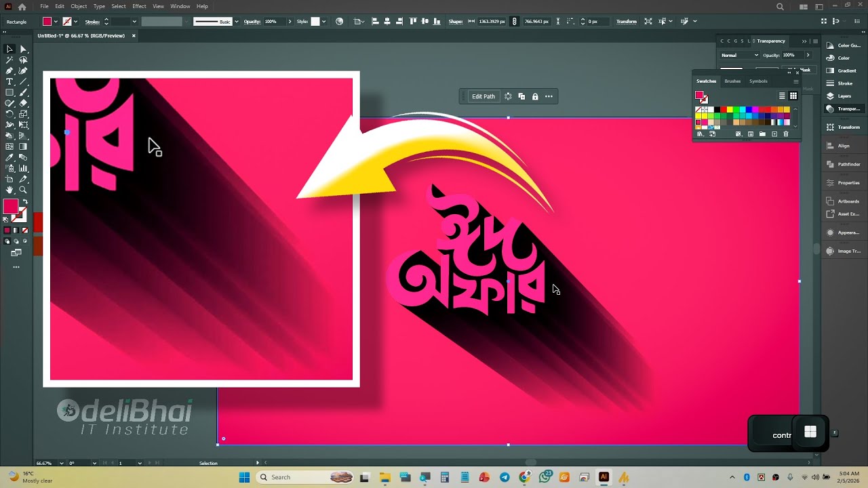
Task: Click the Search icon in top bar
Action: 780,6
